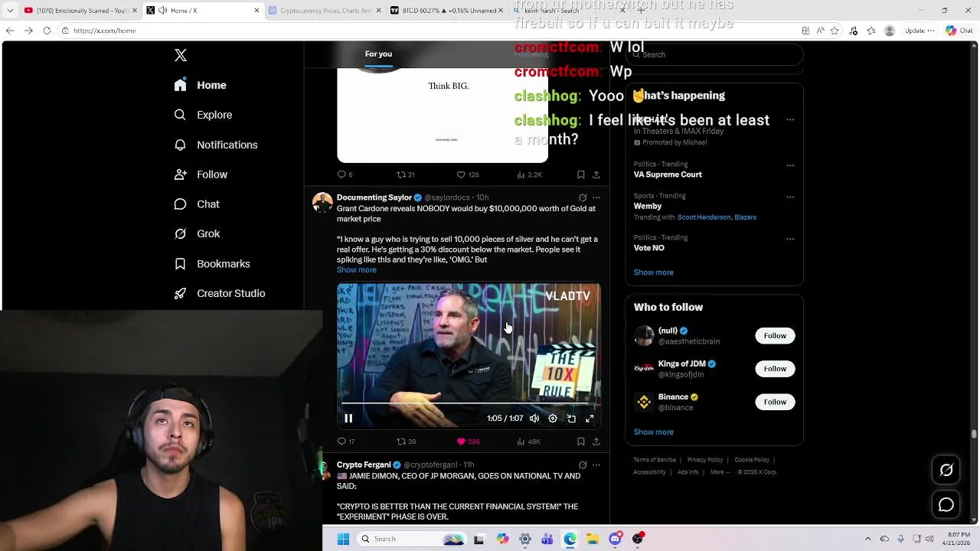This screenshot has width=980, height=551.
Task: Bookmark the Think BIG post
Action: click(581, 174)
